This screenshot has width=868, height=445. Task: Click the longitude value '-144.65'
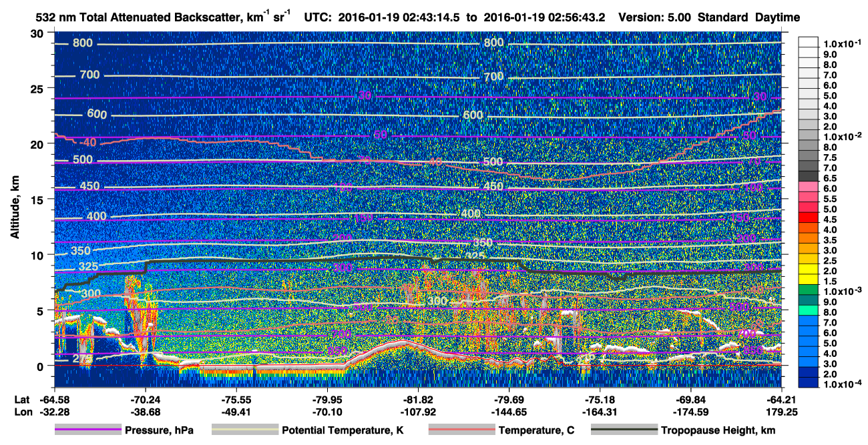[x=509, y=412]
